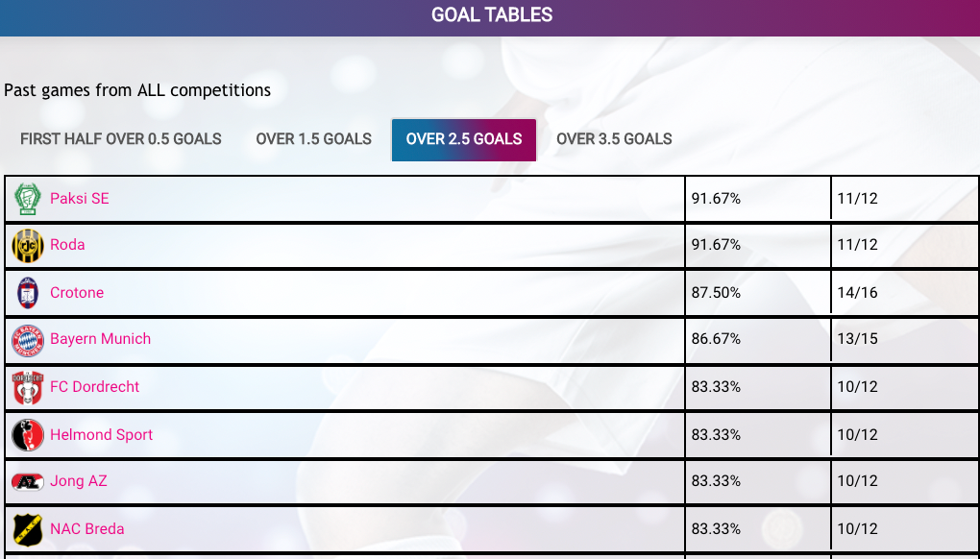980x559 pixels.
Task: Open the FC Dordrecht team link
Action: [x=94, y=387]
